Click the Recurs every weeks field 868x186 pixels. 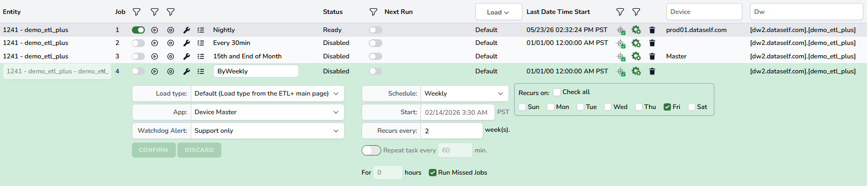coord(452,131)
